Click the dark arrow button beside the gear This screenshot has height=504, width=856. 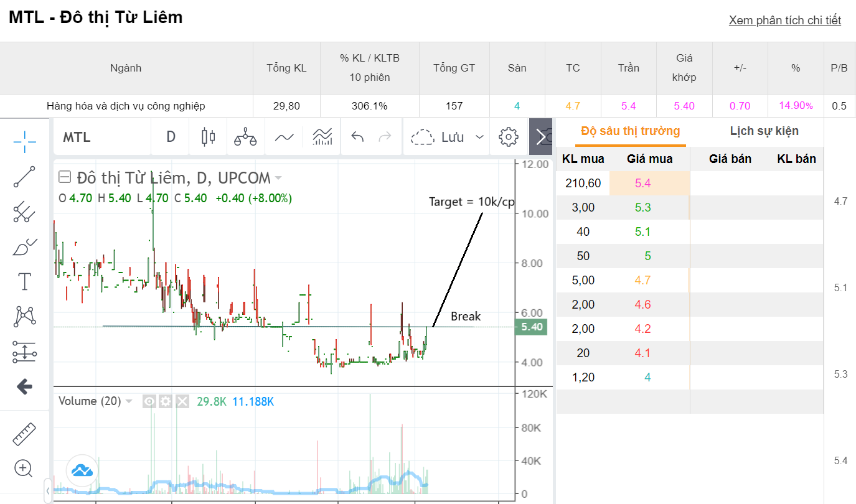click(540, 137)
